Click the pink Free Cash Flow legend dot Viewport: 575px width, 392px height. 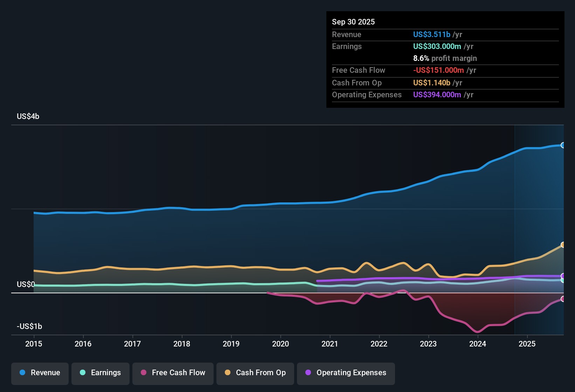coord(144,373)
